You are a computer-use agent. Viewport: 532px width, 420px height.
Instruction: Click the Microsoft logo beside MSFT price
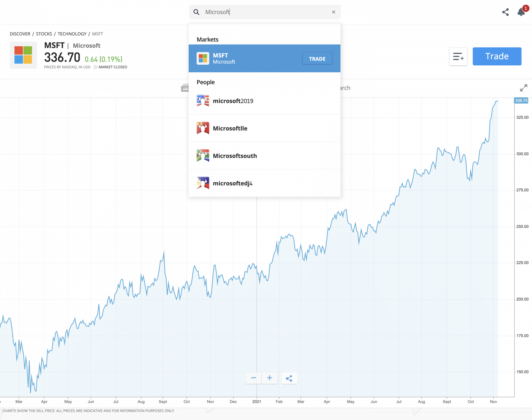tap(23, 55)
